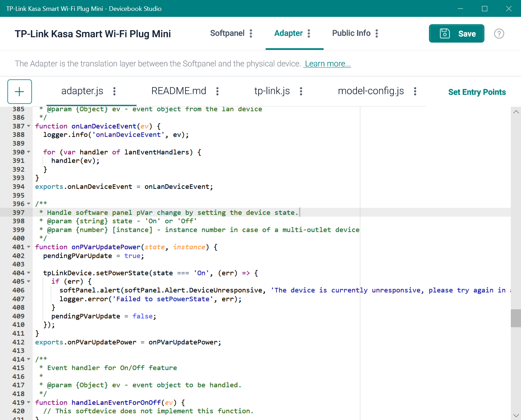Open the model-config.js file tab
The image size is (521, 420).
pyautogui.click(x=371, y=91)
